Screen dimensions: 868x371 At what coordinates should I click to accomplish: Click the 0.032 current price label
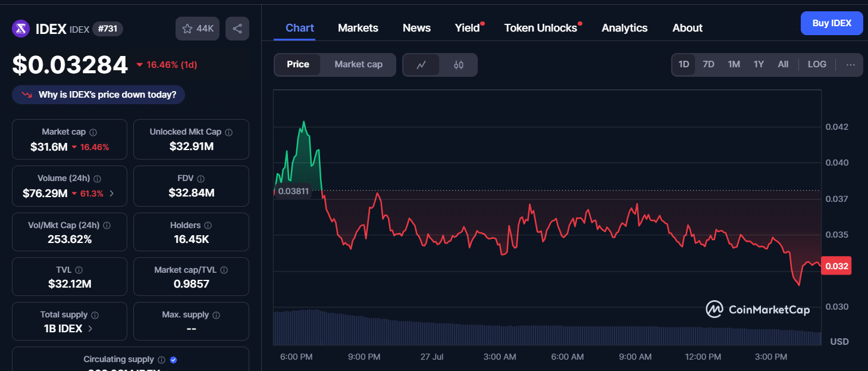[836, 266]
